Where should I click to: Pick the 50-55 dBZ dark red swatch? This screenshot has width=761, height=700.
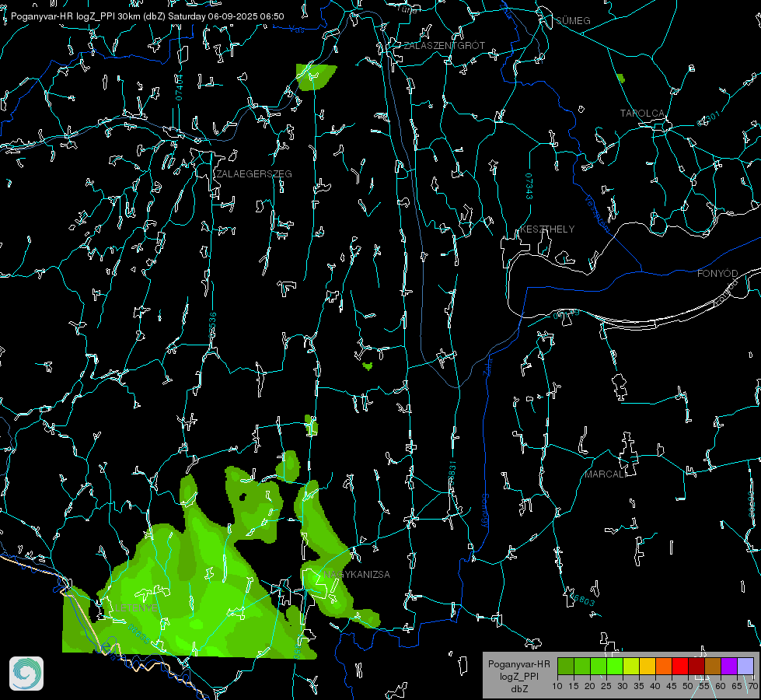pos(696,666)
